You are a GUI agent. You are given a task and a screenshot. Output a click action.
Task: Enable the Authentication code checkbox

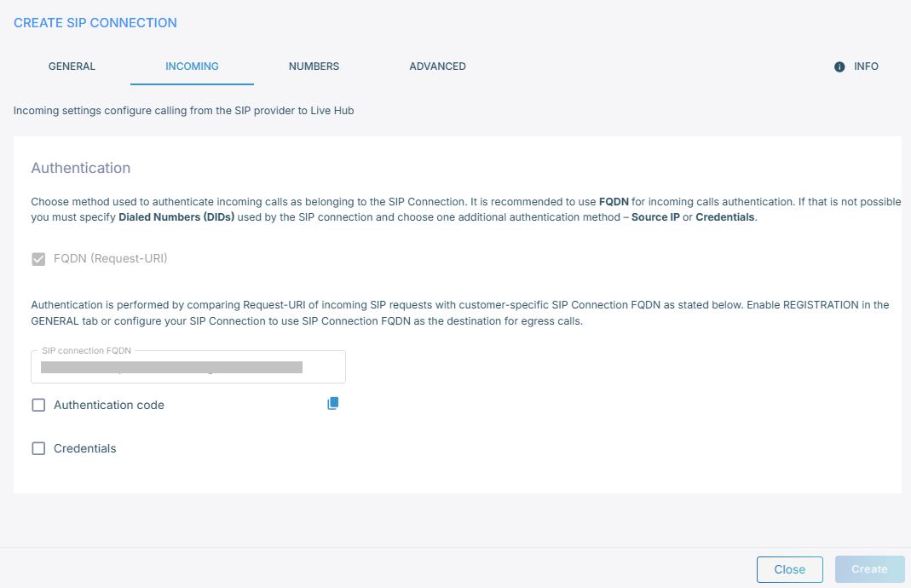point(38,406)
